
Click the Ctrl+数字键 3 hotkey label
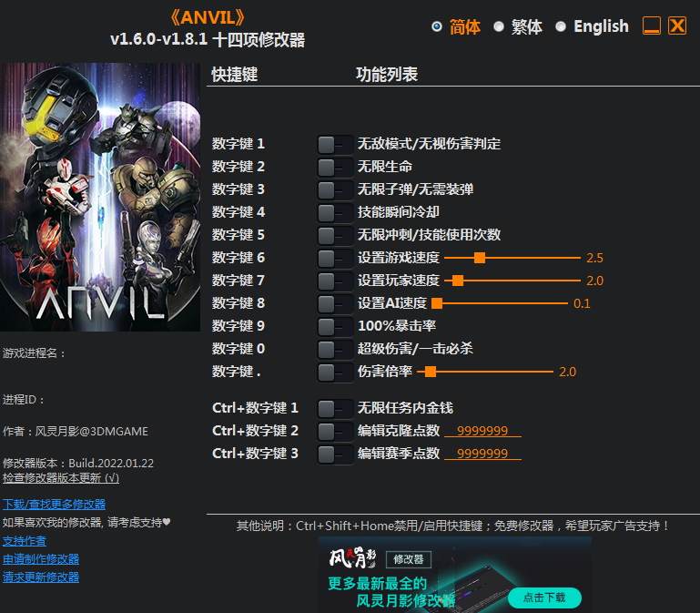coord(255,454)
